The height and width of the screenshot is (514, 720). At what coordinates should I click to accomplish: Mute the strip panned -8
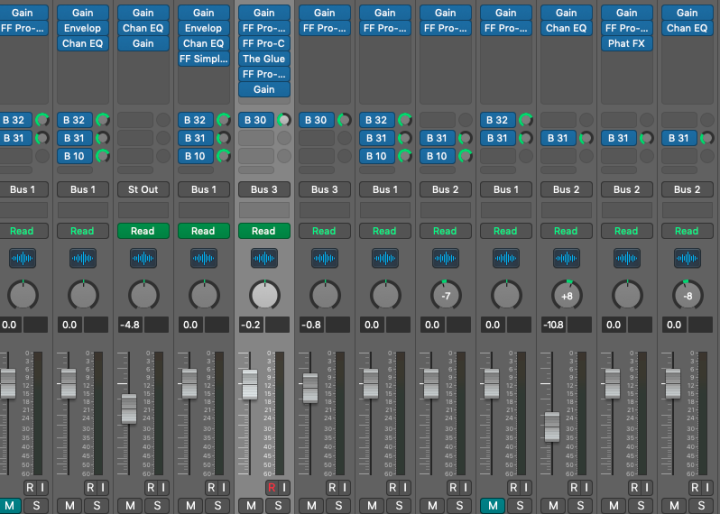pyautogui.click(x=674, y=506)
